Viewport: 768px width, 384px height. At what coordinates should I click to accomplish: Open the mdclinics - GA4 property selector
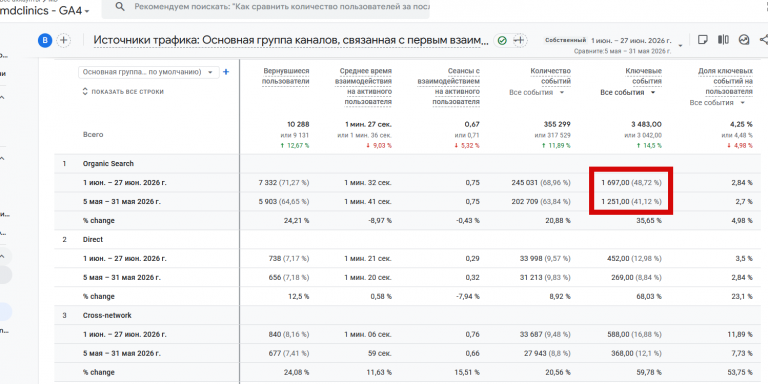(46, 10)
